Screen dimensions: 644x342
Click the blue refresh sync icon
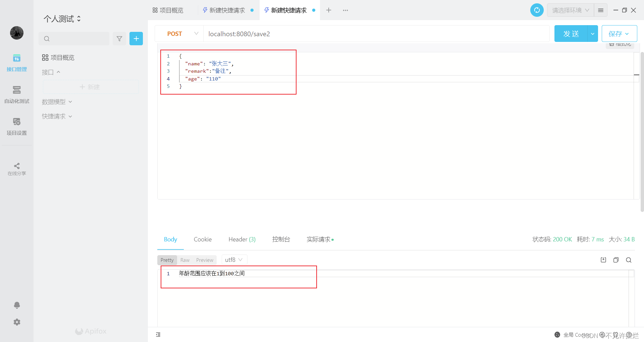pos(537,10)
